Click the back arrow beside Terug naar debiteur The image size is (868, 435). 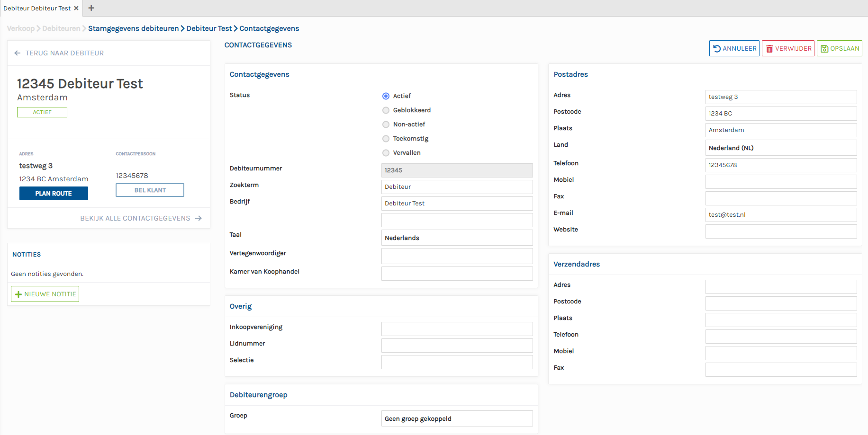pyautogui.click(x=18, y=53)
